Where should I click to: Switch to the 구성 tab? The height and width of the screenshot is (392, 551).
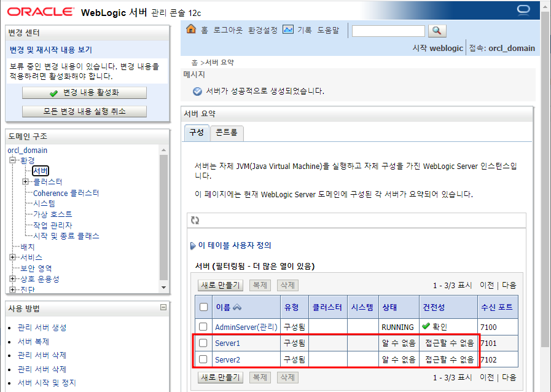coord(197,133)
